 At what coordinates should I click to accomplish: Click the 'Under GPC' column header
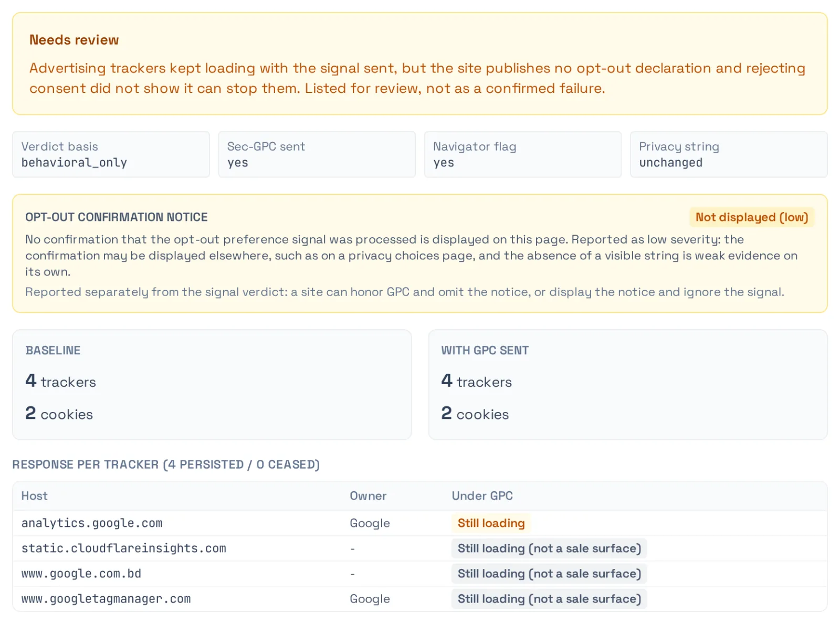(x=482, y=496)
